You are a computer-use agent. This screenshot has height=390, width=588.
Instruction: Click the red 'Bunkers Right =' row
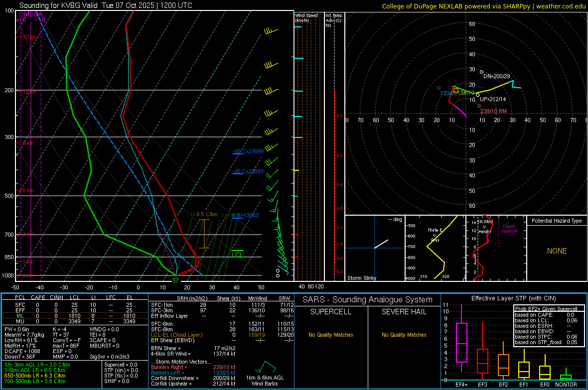(193, 367)
